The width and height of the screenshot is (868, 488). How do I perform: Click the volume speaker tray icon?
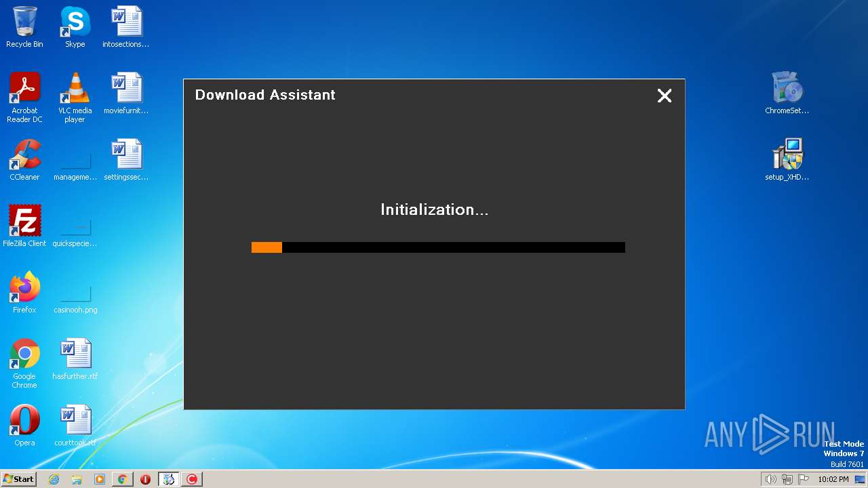click(770, 479)
